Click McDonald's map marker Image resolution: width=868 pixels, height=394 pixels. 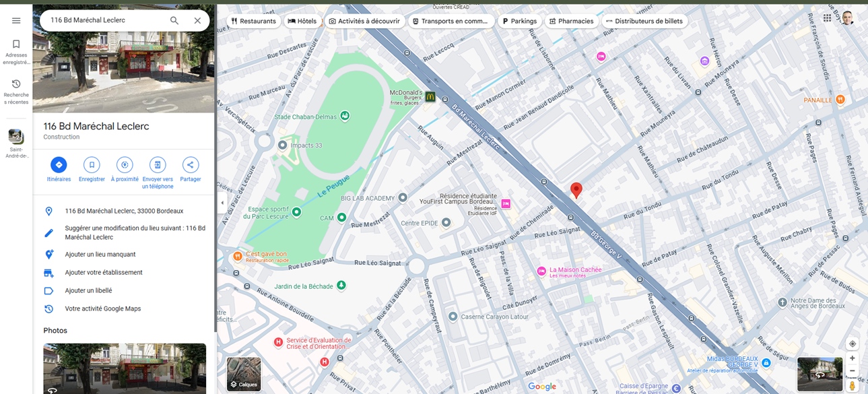[430, 98]
